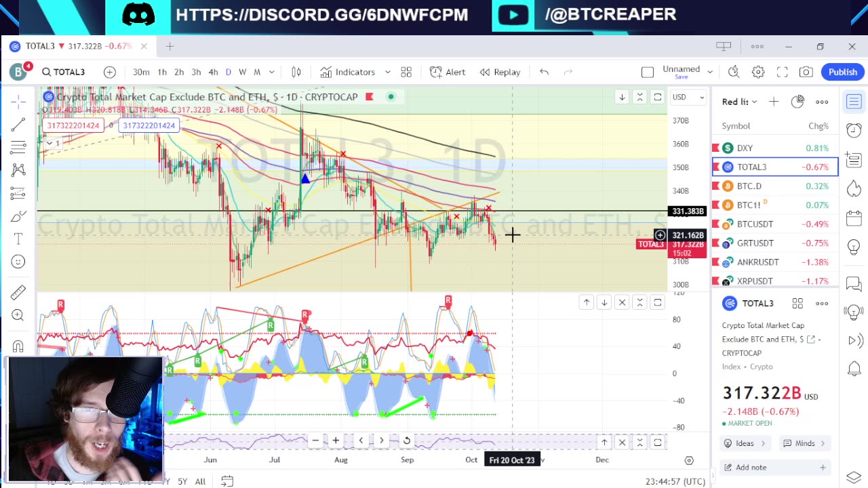Toggle the watchlist panel icon
868x488 pixels.
[854, 102]
